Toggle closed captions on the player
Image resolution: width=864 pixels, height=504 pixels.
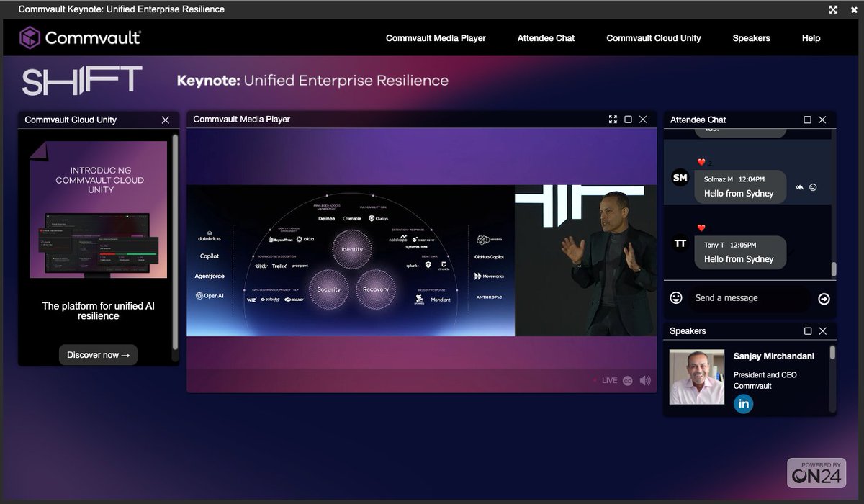pyautogui.click(x=628, y=380)
